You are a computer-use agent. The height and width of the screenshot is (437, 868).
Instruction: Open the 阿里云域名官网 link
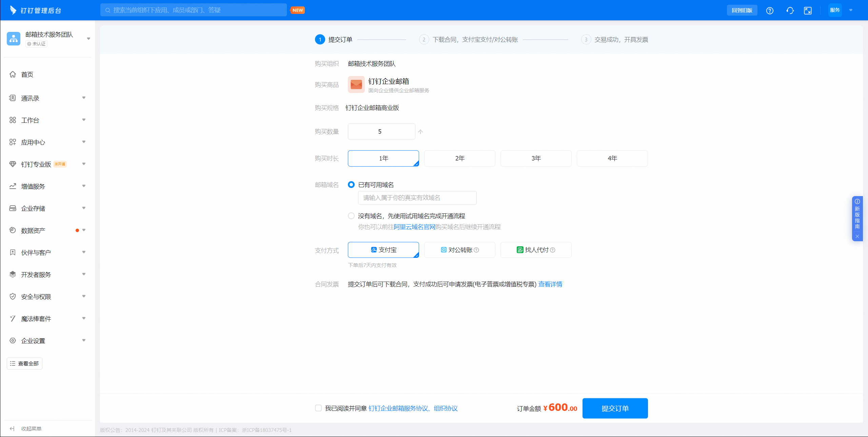tap(414, 227)
